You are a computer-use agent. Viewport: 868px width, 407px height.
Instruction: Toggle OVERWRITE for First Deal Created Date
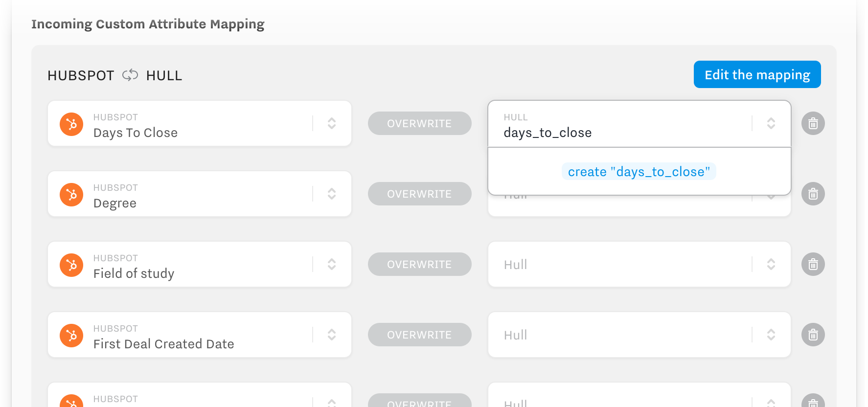pyautogui.click(x=419, y=335)
